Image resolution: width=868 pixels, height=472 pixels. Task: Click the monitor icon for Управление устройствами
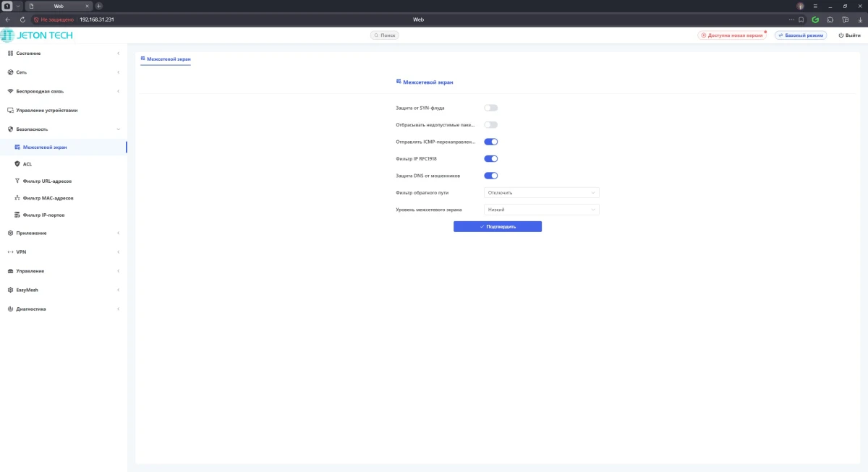[x=10, y=111]
